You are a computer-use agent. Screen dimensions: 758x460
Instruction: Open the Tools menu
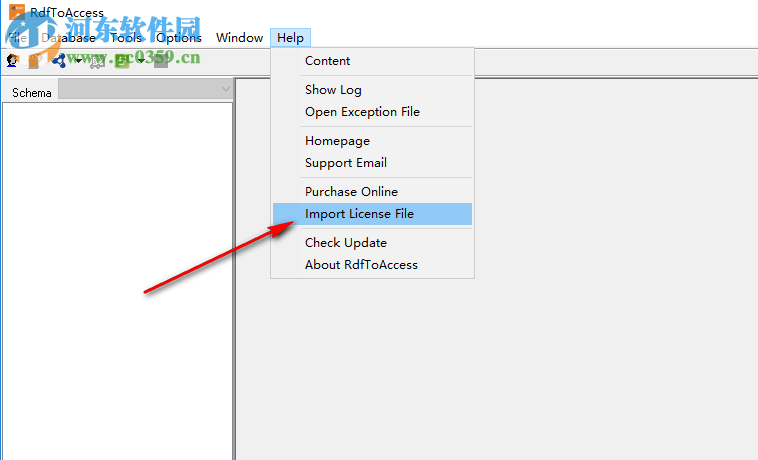click(126, 38)
